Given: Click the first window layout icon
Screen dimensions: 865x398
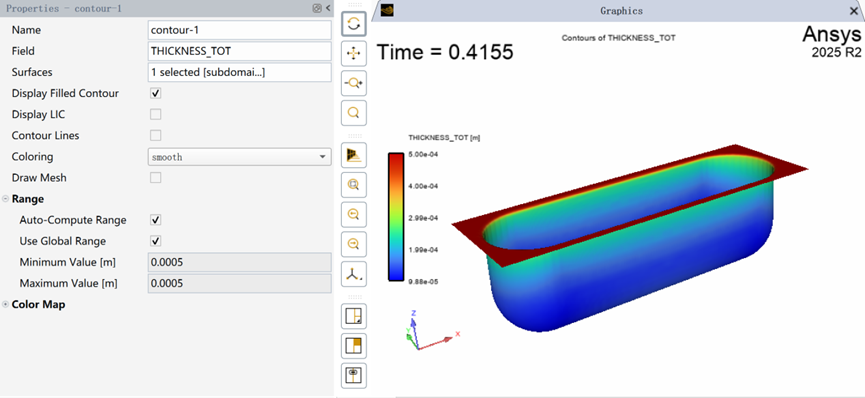Looking at the screenshot, I should pyautogui.click(x=354, y=316).
